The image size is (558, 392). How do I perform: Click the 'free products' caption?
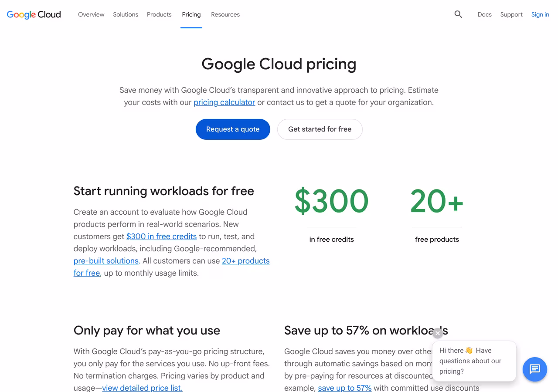point(437,239)
